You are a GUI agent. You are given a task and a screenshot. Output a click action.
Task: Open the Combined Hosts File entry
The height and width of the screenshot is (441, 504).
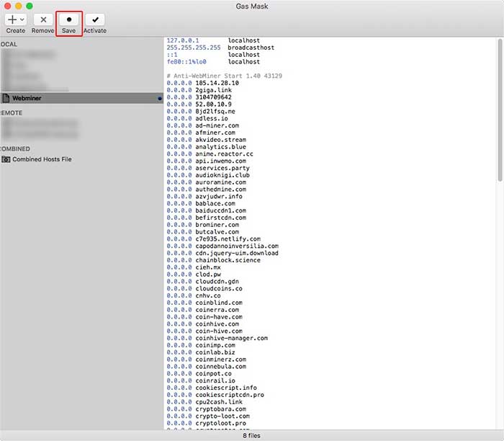(x=42, y=159)
